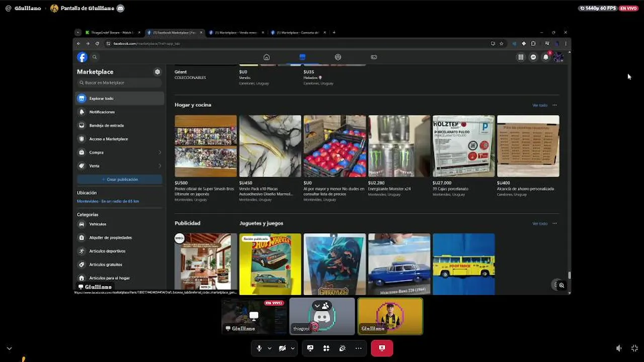Open Artículos gratuitos category
The width and height of the screenshot is (644, 362).
120,264
